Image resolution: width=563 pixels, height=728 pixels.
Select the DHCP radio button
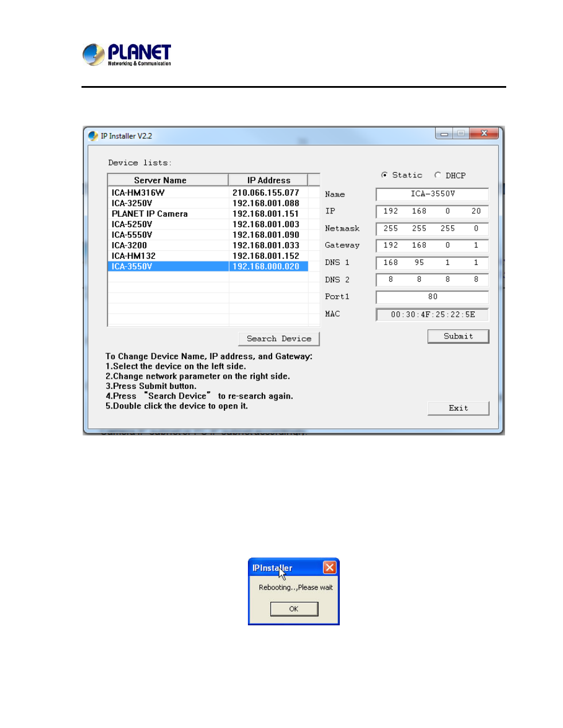click(438, 175)
